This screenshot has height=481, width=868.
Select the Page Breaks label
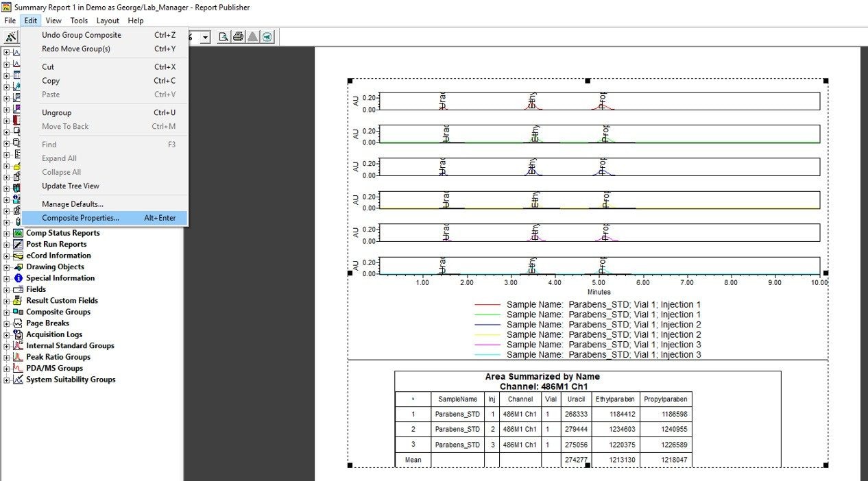(x=48, y=323)
